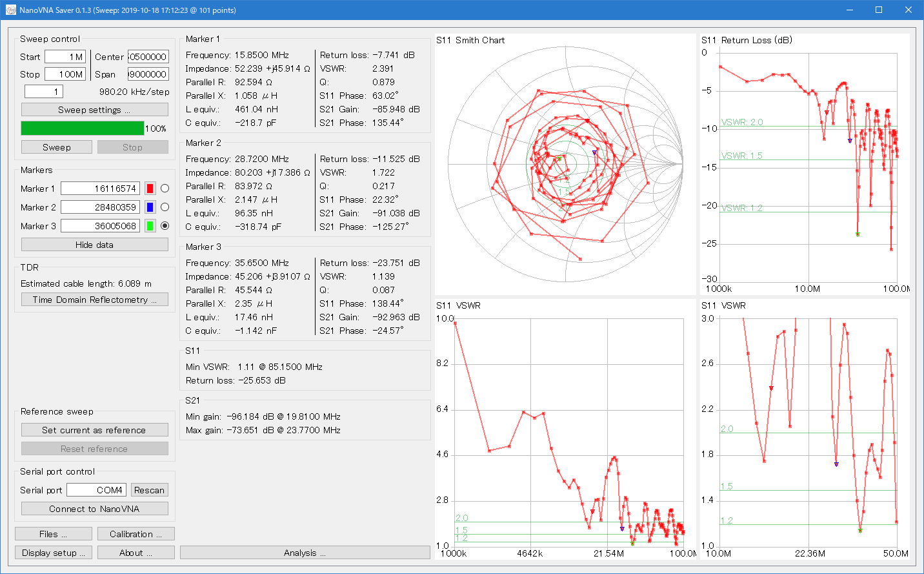Set current sweep as reference
The width and height of the screenshot is (924, 574).
click(x=94, y=430)
